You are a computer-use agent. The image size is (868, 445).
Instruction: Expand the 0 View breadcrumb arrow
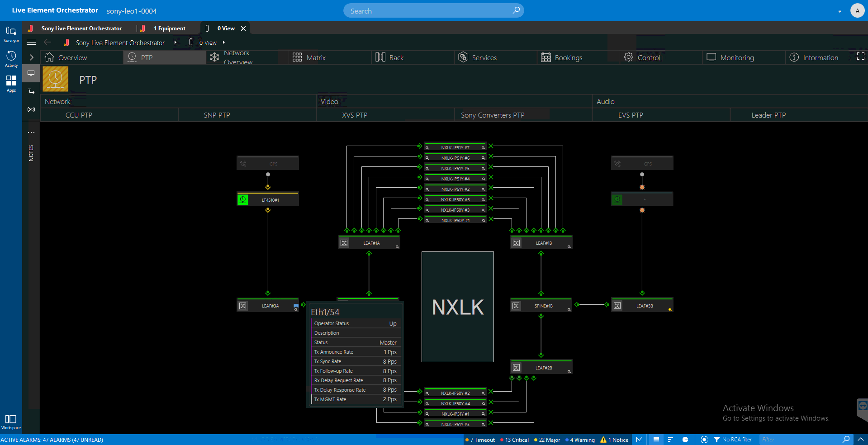[x=224, y=43]
